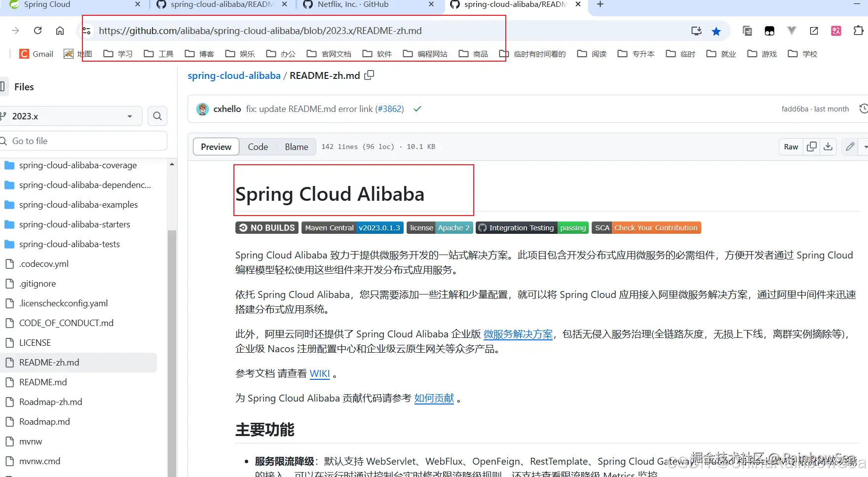
Task: Open the 学习 bookmark folder
Action: [x=118, y=54]
